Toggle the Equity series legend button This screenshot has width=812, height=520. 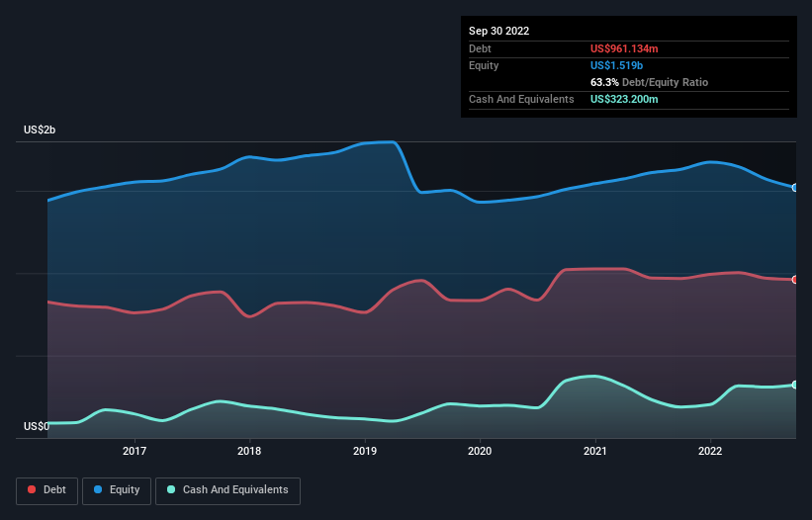click(x=117, y=490)
